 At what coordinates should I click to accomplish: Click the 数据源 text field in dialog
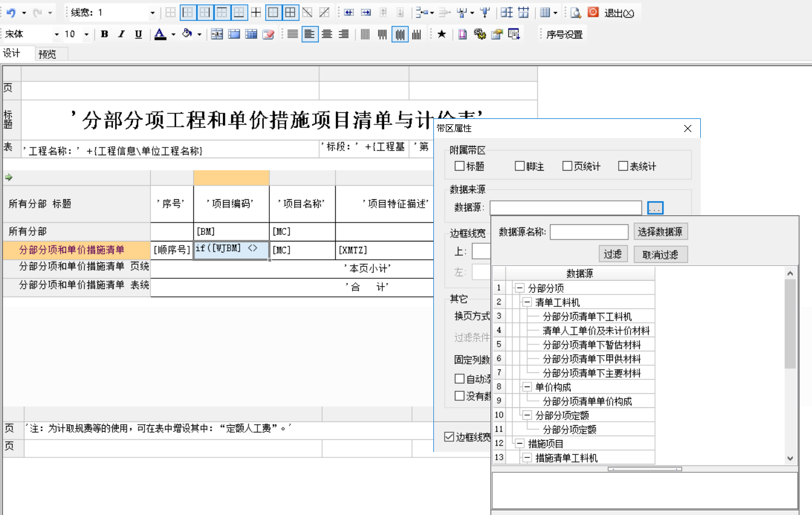click(x=566, y=208)
